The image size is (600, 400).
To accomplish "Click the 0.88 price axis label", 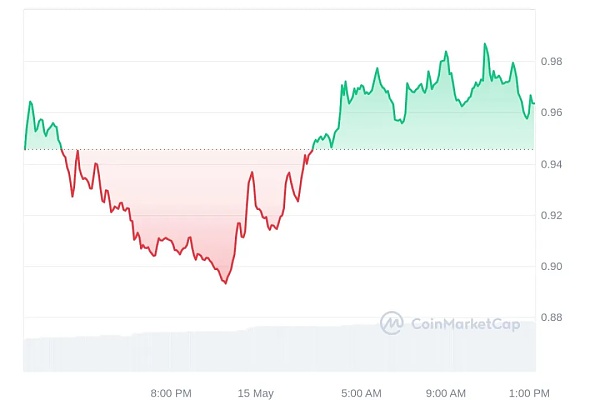I will click(553, 318).
